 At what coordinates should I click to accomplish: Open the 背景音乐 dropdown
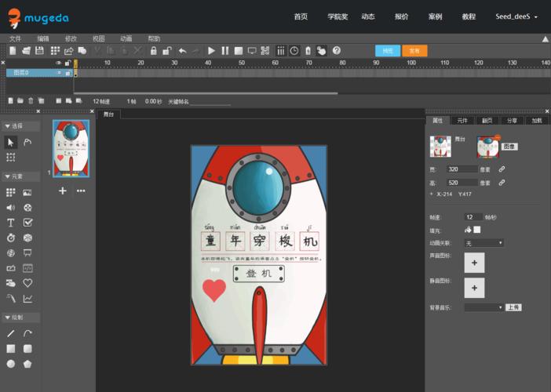(x=483, y=307)
